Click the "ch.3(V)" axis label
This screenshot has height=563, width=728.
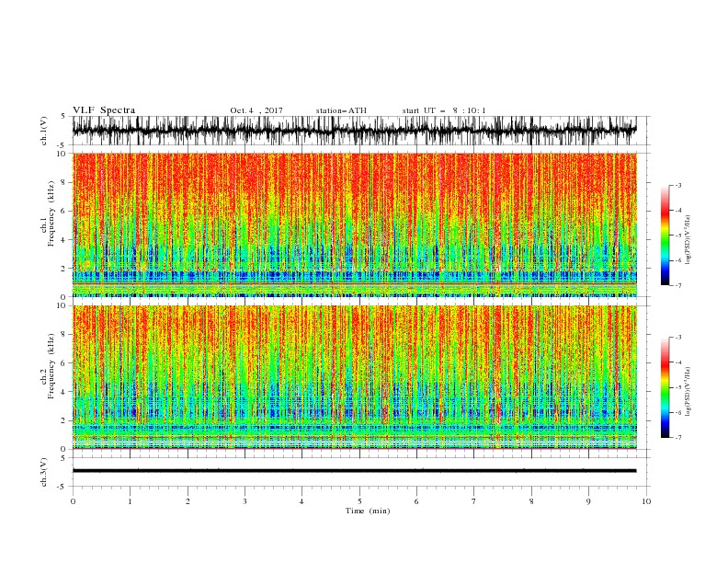pyautogui.click(x=44, y=472)
